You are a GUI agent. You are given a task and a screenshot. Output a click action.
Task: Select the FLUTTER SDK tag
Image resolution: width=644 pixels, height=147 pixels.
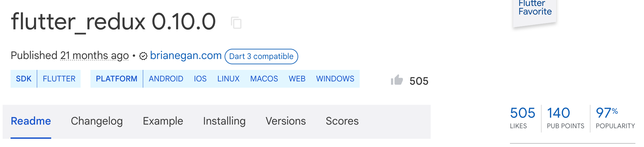[x=59, y=79]
